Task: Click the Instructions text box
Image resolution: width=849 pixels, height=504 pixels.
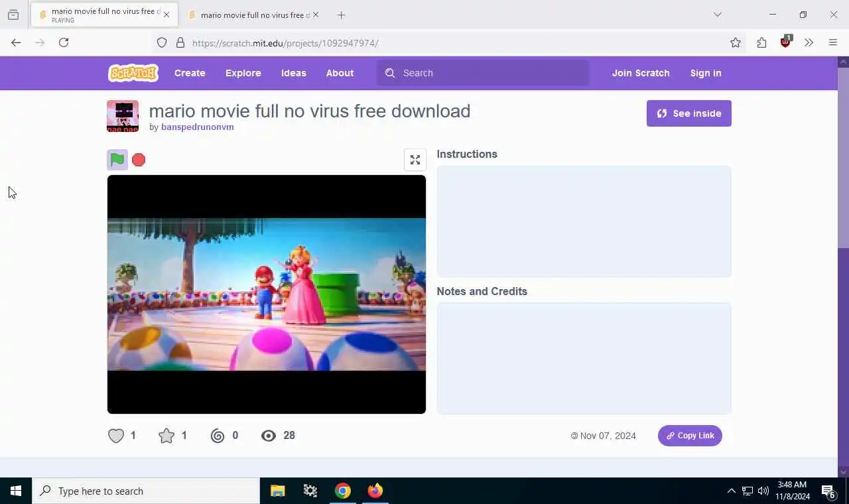Action: pyautogui.click(x=584, y=221)
